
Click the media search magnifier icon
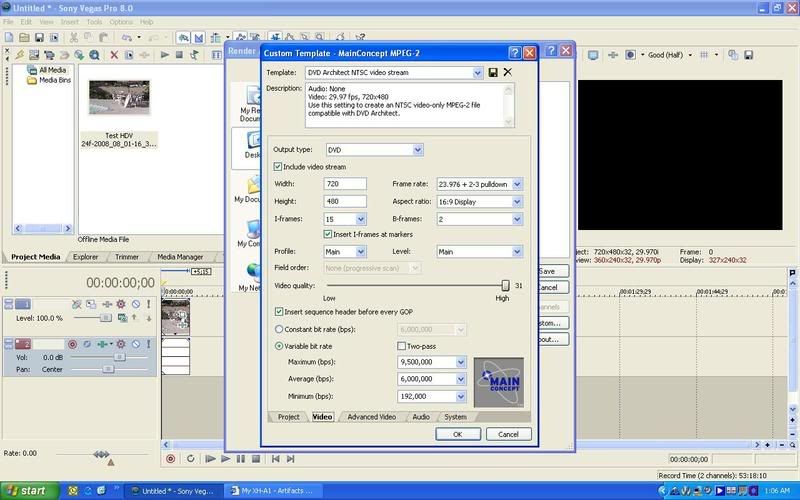[x=94, y=55]
